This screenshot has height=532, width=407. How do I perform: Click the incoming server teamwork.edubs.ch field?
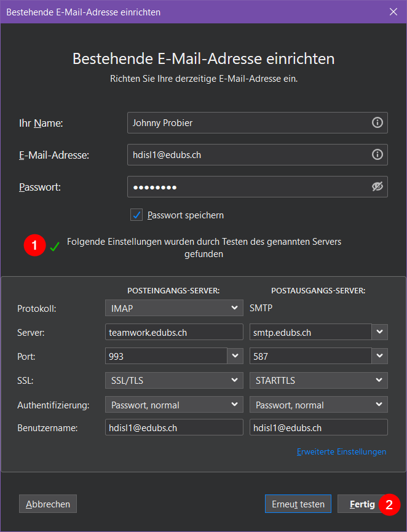174,333
